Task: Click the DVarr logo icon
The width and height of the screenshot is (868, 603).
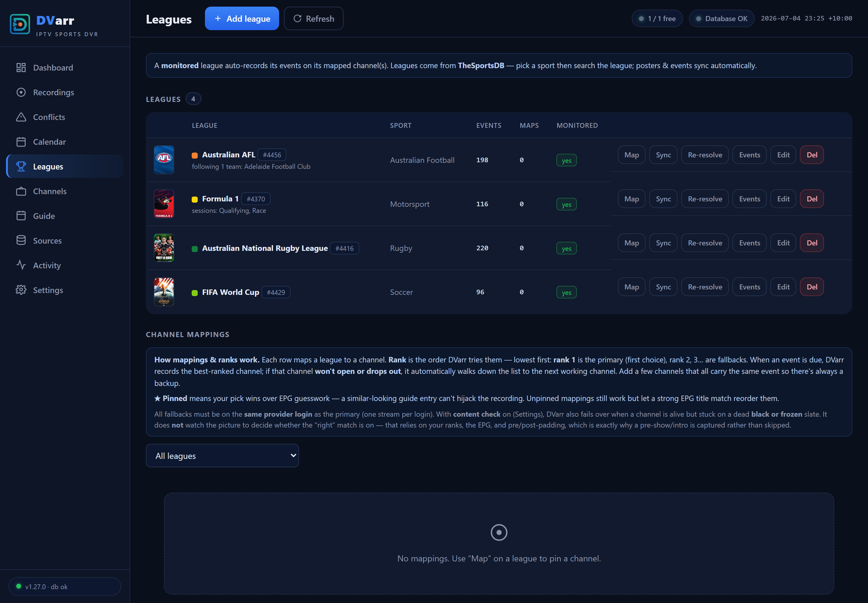Action: coord(20,24)
